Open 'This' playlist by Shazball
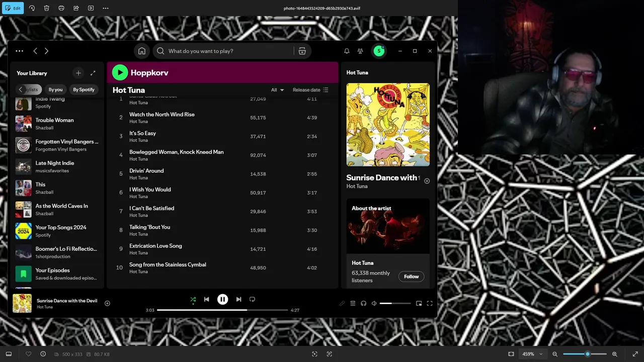The image size is (644, 362). click(x=56, y=188)
